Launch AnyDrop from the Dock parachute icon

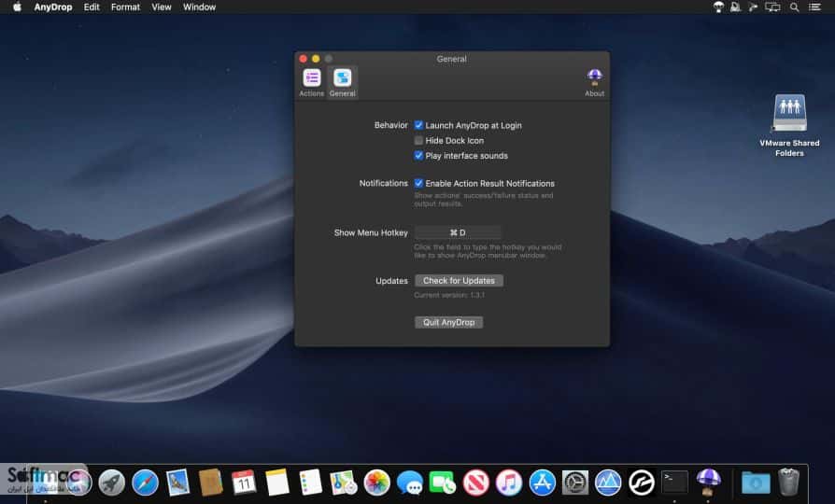708,483
